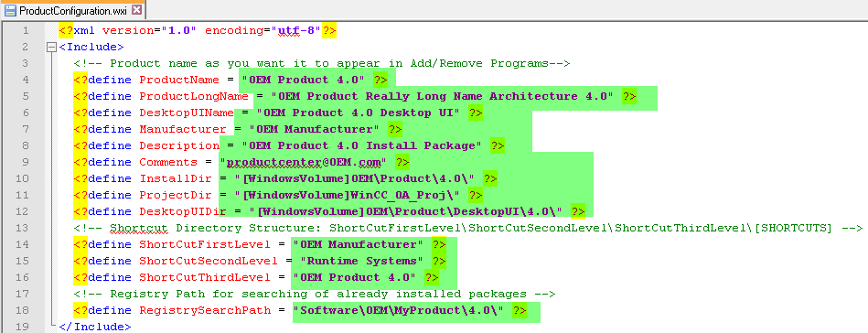This screenshot has height=333, width=868.
Task: Click the "[WindowsVolume]OEM\Product\4.0\" value
Action: [x=355, y=178]
